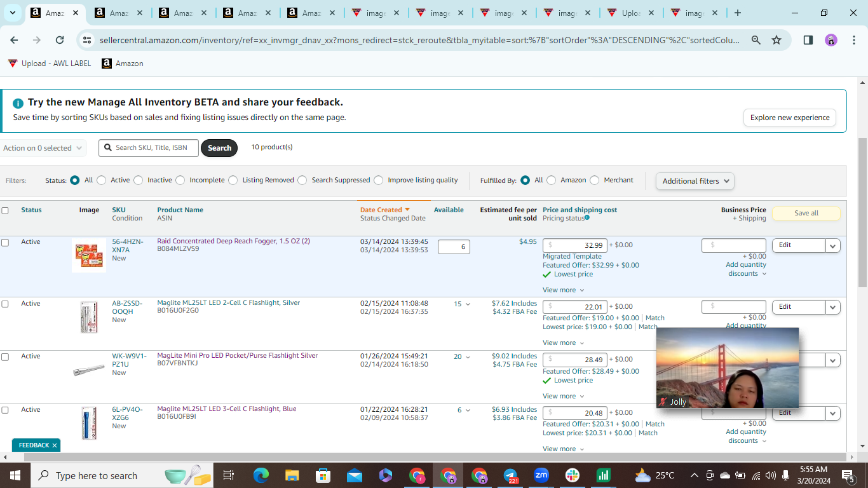Select the Search Suppressed status filter
The image size is (868, 488).
click(x=302, y=180)
